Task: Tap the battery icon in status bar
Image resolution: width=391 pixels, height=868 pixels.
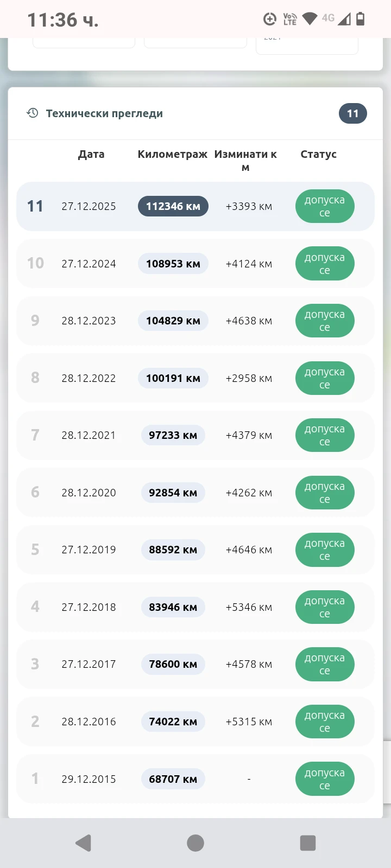Action: (x=360, y=19)
